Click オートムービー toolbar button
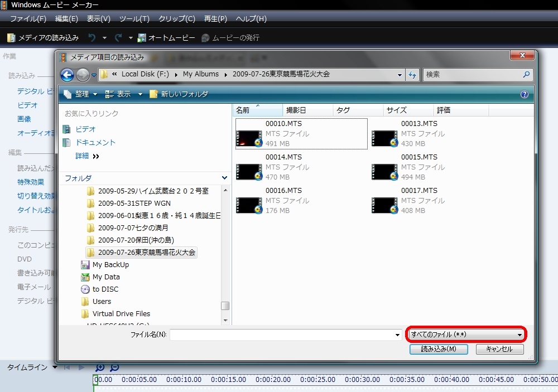The width and height of the screenshot is (558, 392). tap(166, 38)
